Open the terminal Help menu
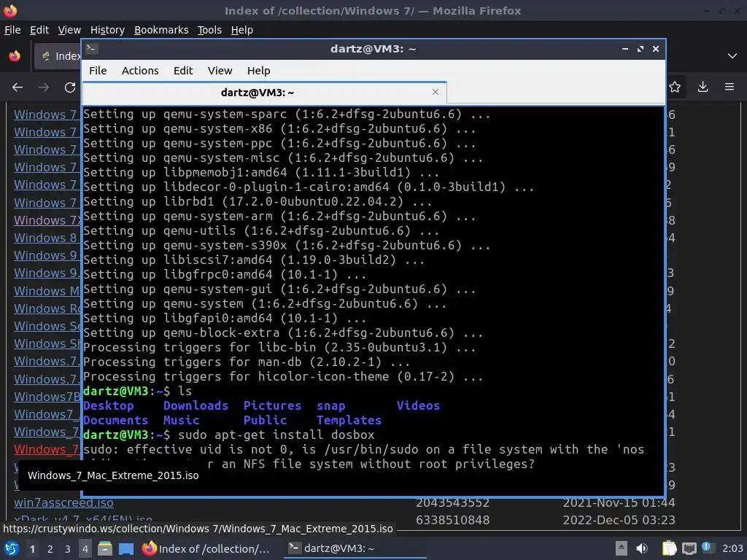Viewport: 747px width, 560px height. (258, 71)
